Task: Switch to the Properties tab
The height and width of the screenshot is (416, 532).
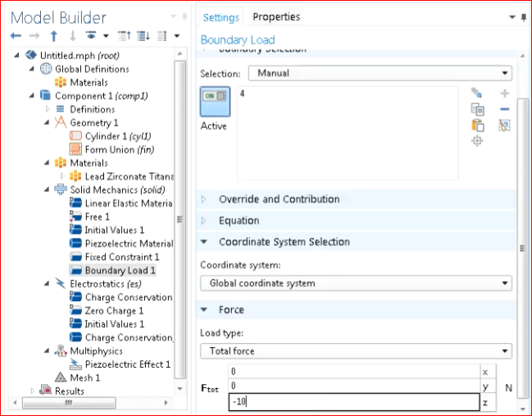Action: (276, 16)
